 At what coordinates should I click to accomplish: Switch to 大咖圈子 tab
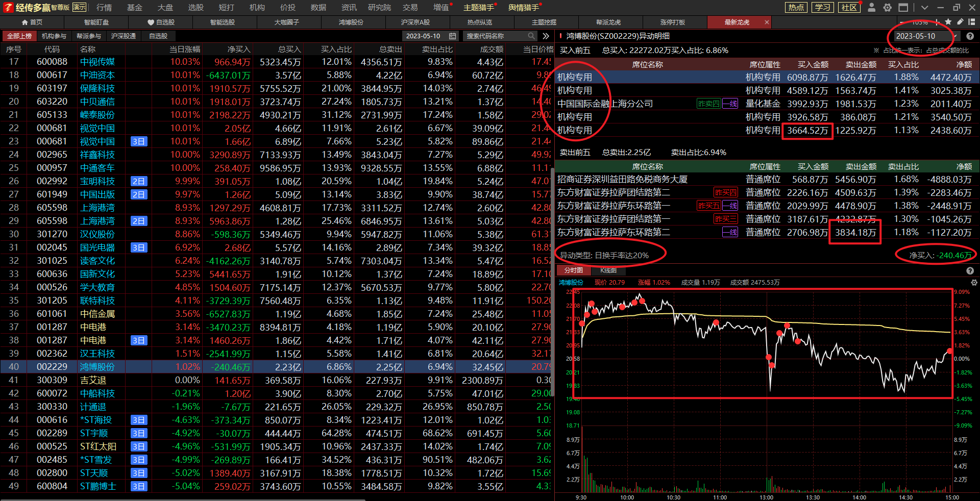pyautogui.click(x=287, y=22)
